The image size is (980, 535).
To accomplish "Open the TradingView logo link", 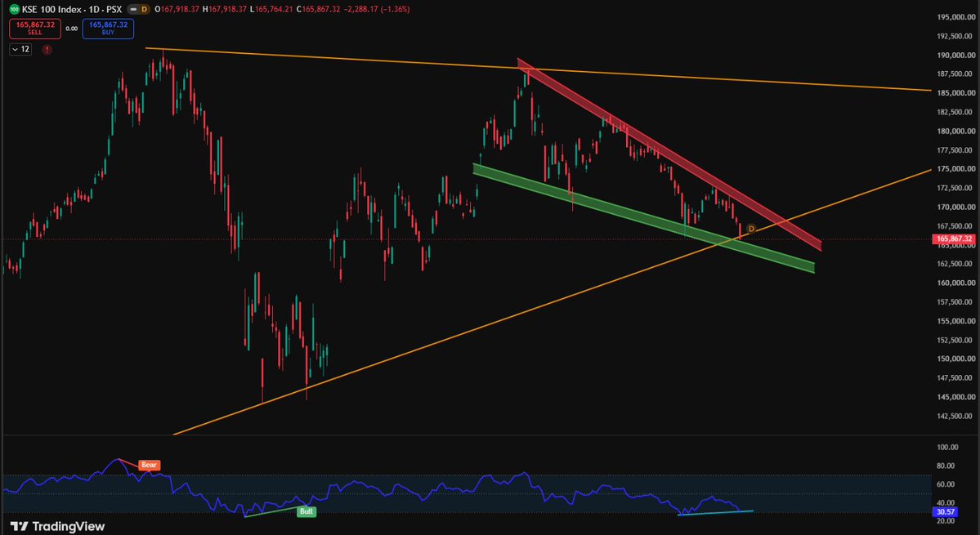I will [x=57, y=526].
